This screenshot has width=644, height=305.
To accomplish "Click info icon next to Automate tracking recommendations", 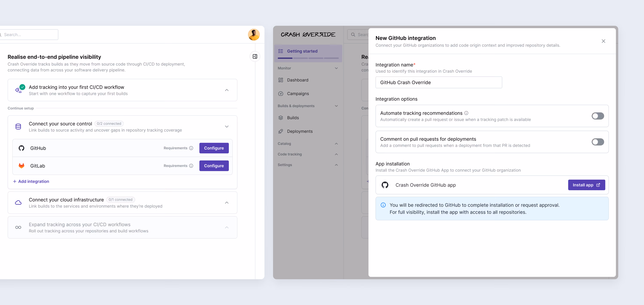I will click(x=466, y=113).
